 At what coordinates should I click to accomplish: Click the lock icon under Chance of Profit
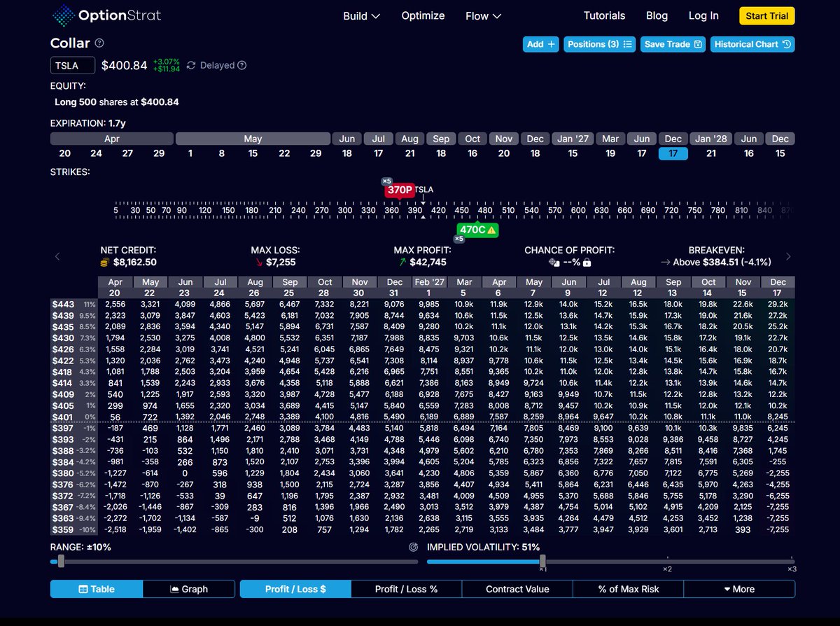587,263
